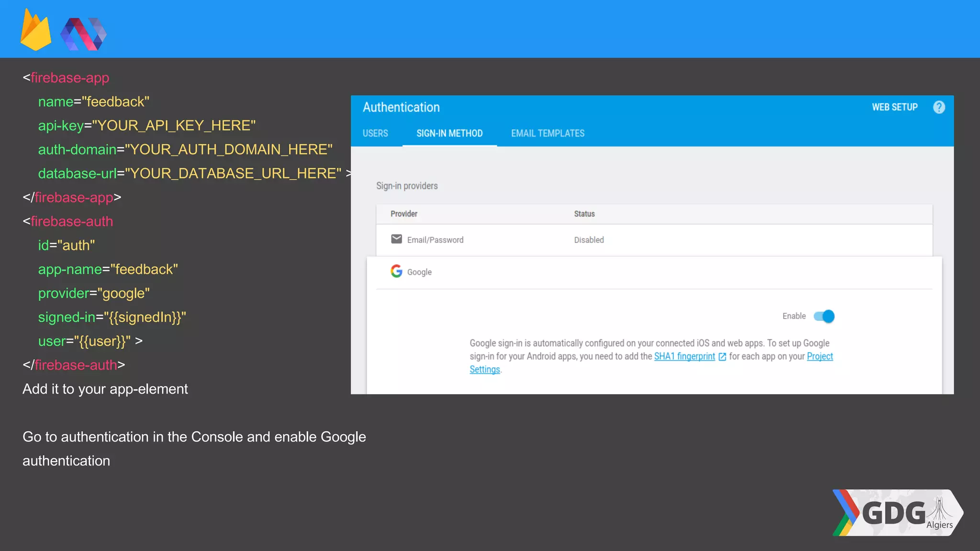
Task: Open the Email Templates tab
Action: [547, 133]
